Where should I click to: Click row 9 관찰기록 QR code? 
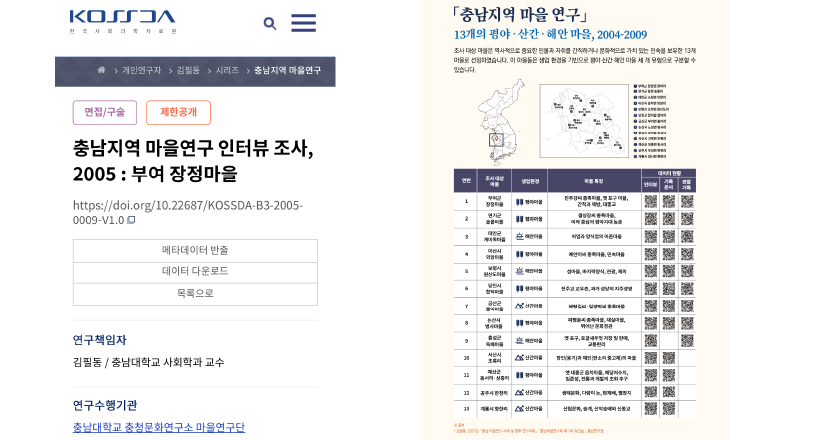coord(687,341)
